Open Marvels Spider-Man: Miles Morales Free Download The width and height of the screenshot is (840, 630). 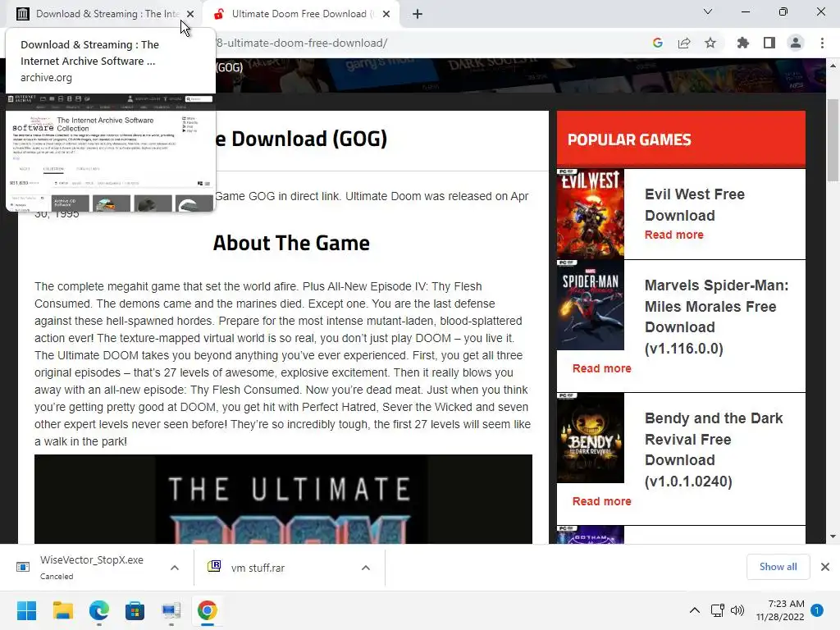(716, 317)
